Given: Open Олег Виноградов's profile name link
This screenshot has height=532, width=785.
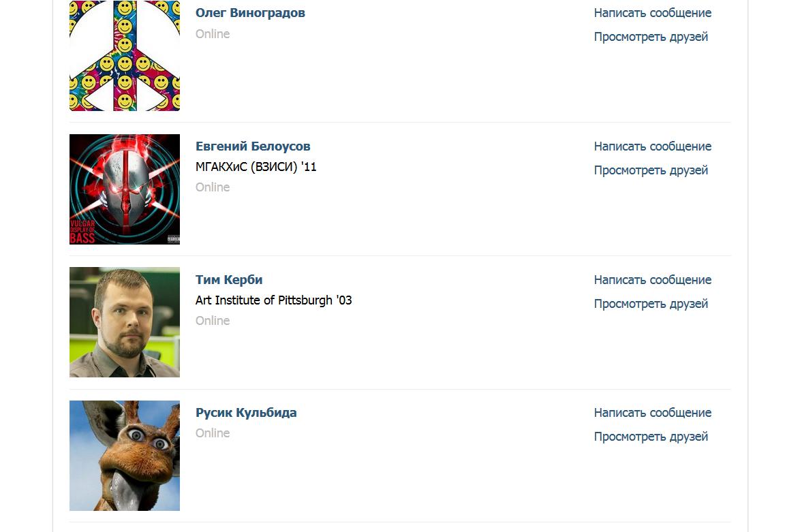Looking at the screenshot, I should [x=250, y=13].
